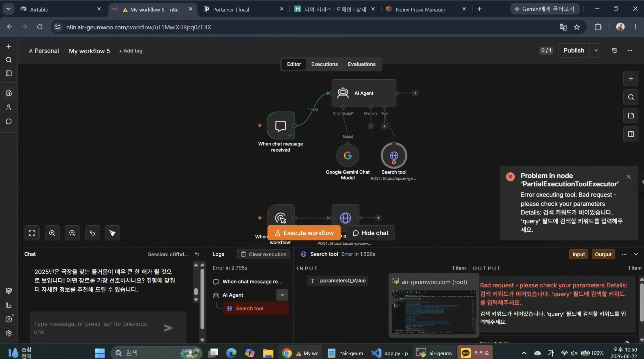Open the Personal user icon in sidebar
Image resolution: width=644 pixels, height=359 pixels.
(x=9, y=107)
